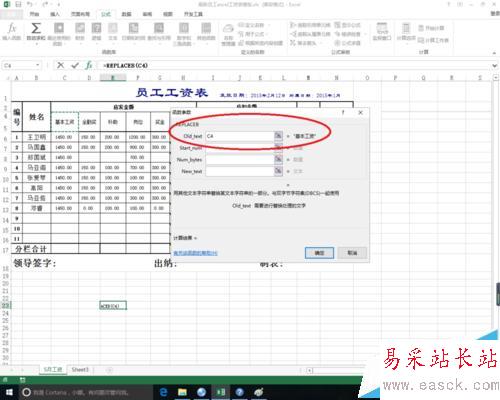
Task: Click the Enter checkmark in formula bar
Action: [75, 65]
